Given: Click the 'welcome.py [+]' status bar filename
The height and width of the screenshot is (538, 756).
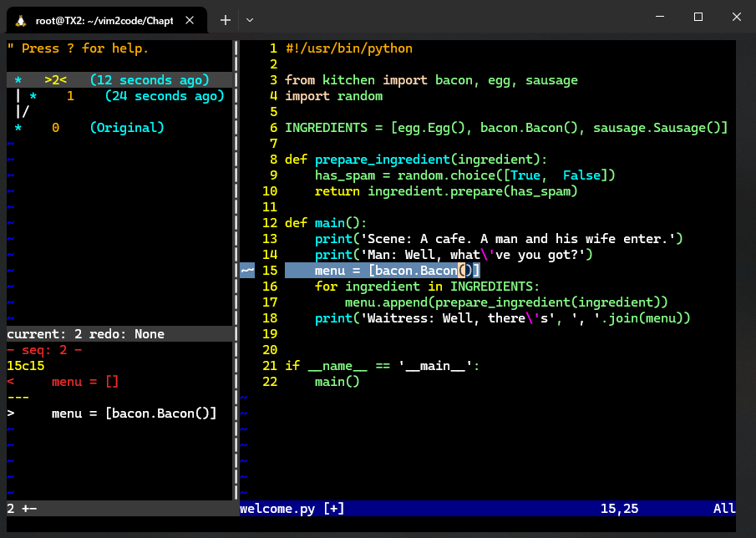Looking at the screenshot, I should pyautogui.click(x=292, y=509).
